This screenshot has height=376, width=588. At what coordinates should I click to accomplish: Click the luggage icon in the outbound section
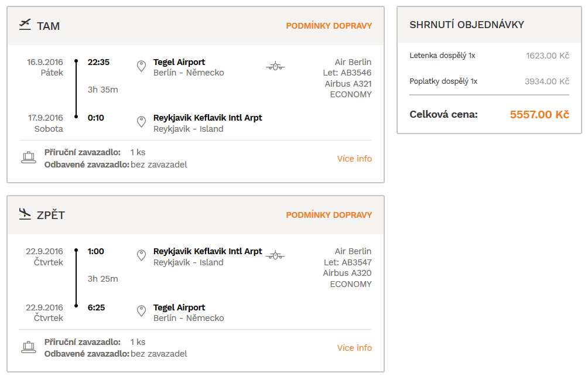pyautogui.click(x=29, y=158)
